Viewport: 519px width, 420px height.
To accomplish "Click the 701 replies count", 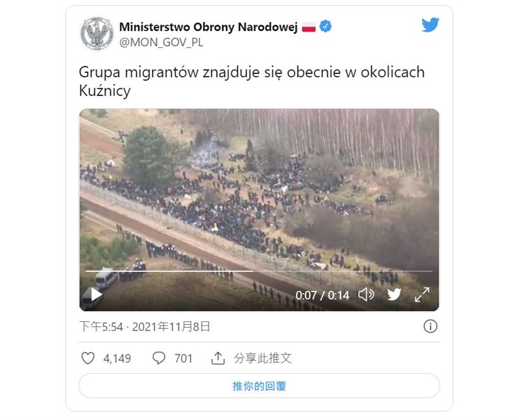I will point(184,358).
